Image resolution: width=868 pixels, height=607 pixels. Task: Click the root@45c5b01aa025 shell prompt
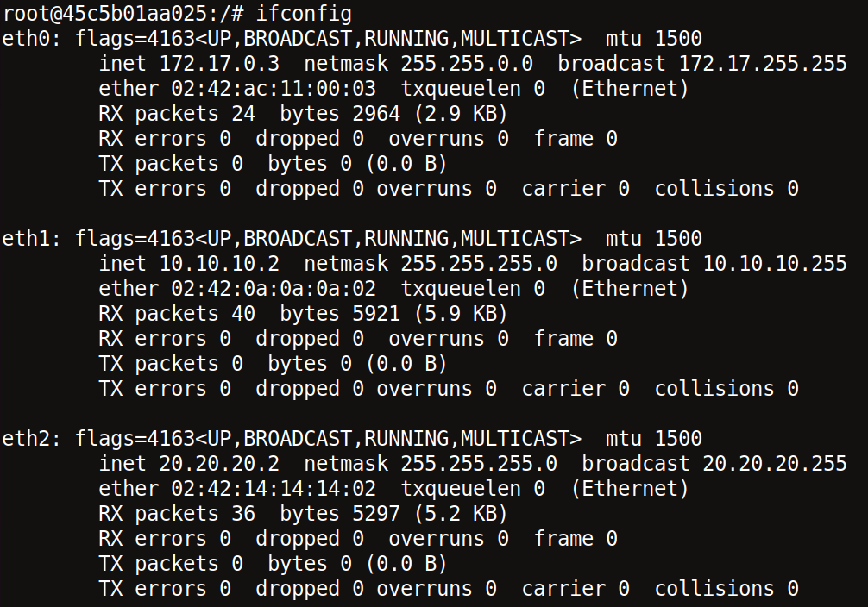(x=123, y=14)
